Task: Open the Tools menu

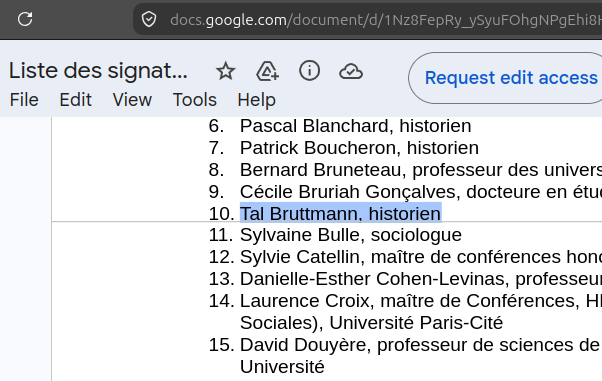Action: click(x=195, y=100)
